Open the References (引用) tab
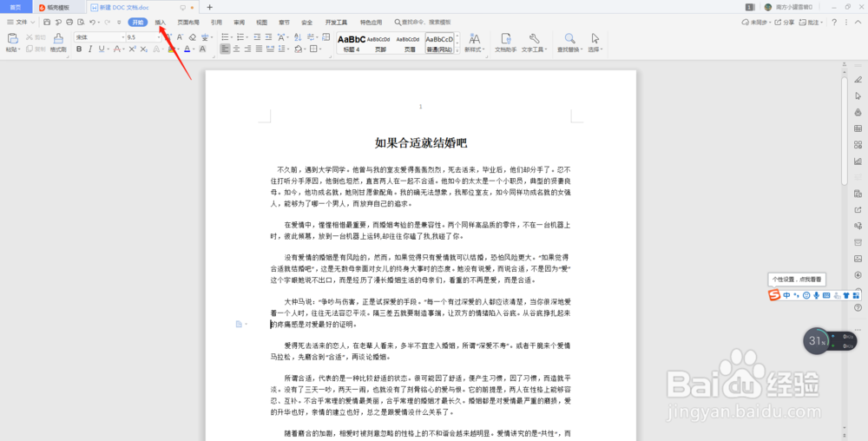This screenshot has height=441, width=868. point(216,22)
